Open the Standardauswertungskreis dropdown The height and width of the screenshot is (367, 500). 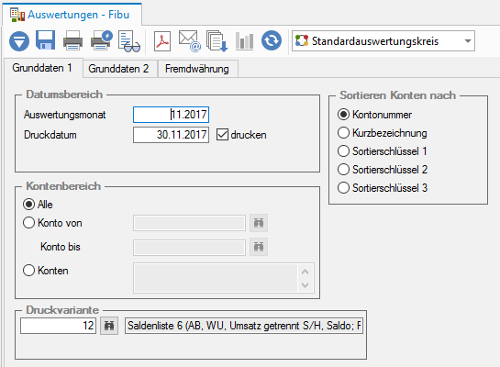(383, 41)
